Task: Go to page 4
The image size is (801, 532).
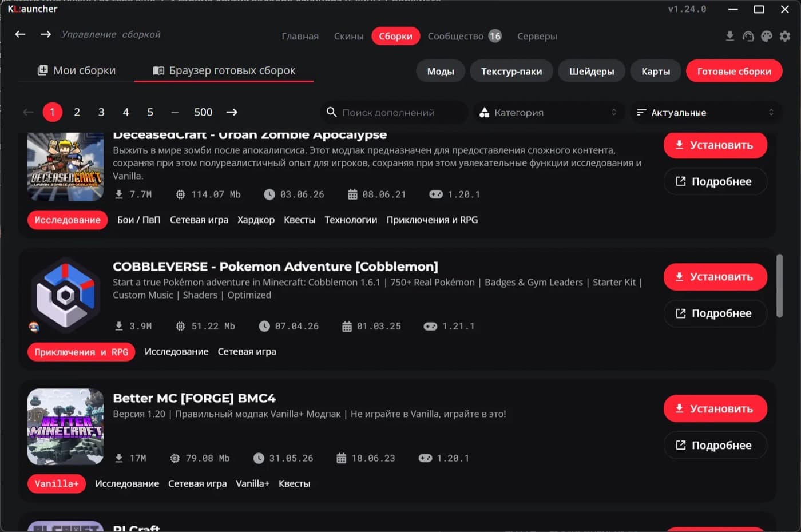Action: click(126, 112)
